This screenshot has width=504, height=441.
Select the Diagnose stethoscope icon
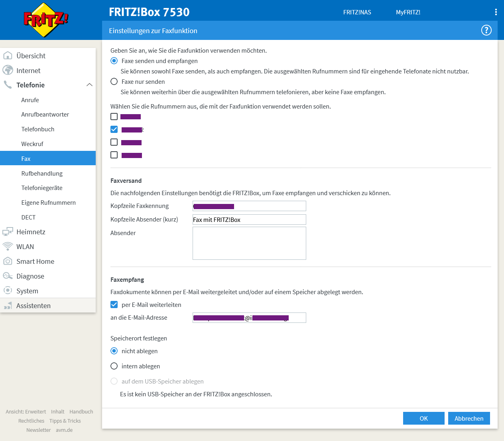pyautogui.click(x=8, y=276)
